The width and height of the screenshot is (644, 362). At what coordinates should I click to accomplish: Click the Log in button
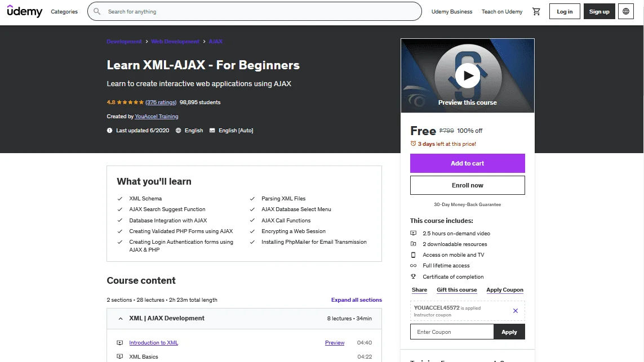[x=565, y=11]
